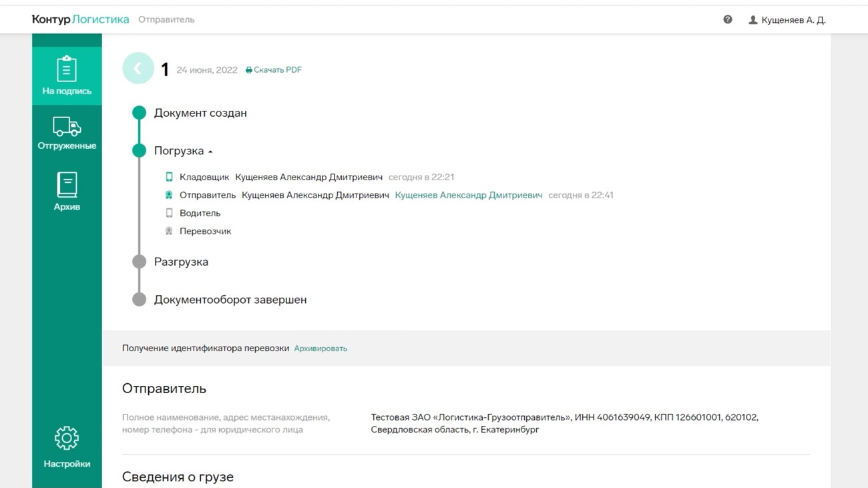
Task: Click the certificate icon next to Отправитель
Action: 169,195
